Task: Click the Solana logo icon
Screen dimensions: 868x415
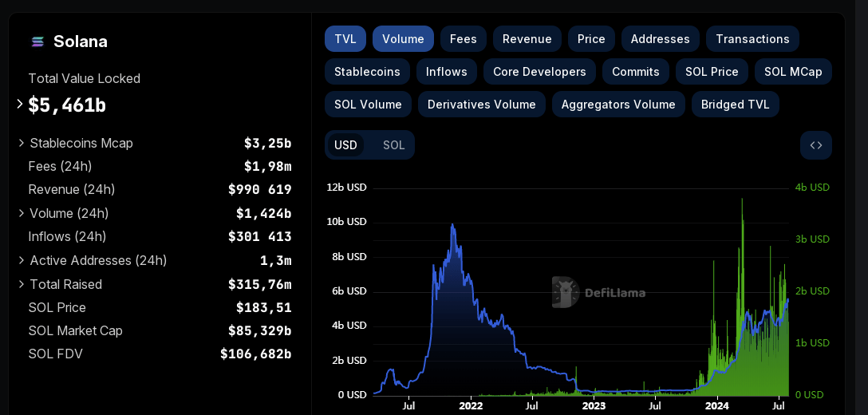Action: [37, 41]
